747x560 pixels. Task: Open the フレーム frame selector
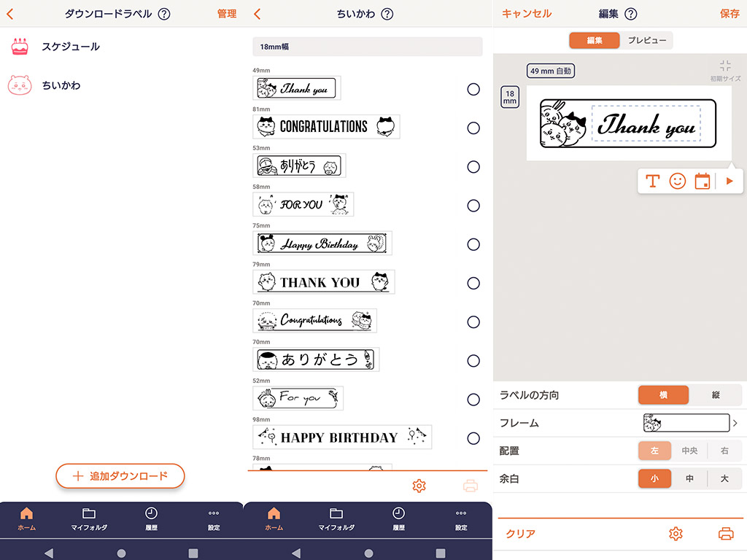619,423
